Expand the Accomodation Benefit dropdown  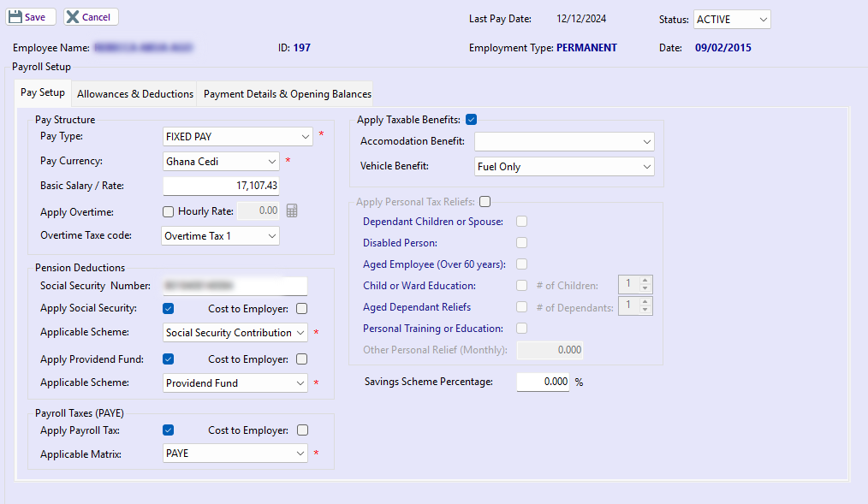(x=564, y=141)
